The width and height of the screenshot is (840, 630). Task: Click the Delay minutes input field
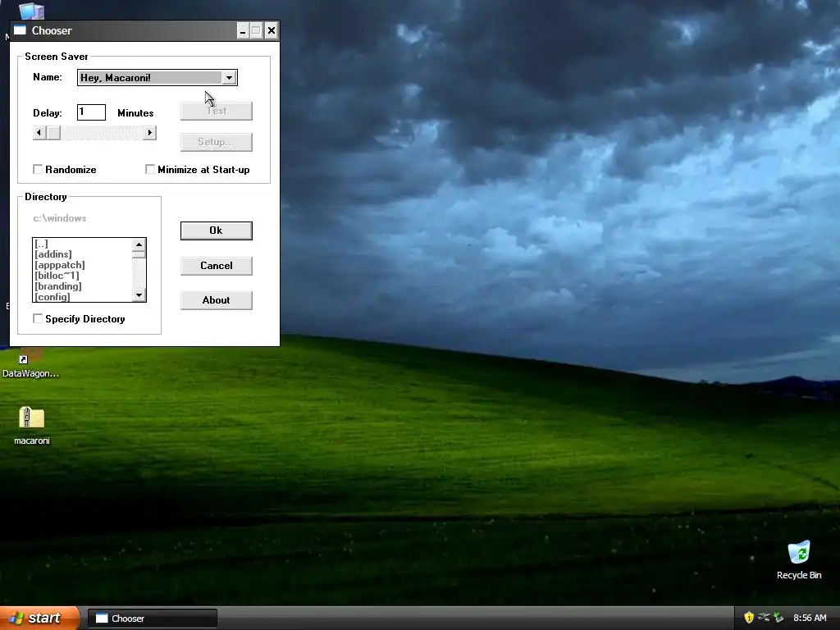click(x=92, y=112)
